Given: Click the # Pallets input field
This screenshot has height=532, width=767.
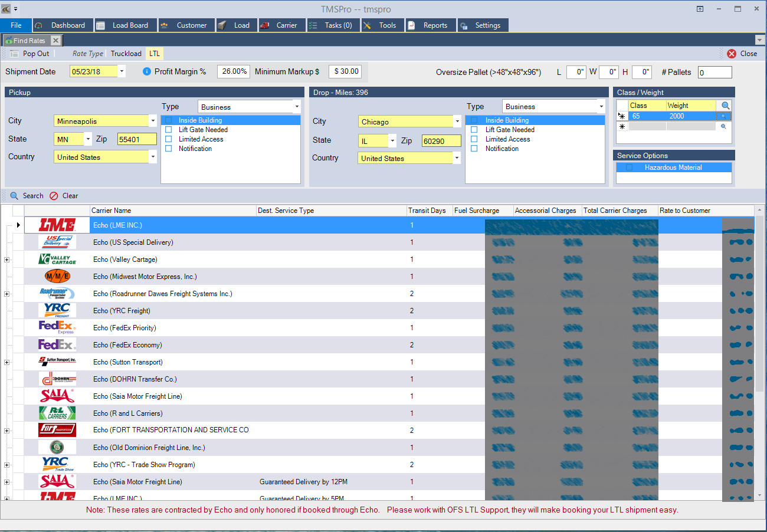Looking at the screenshot, I should (714, 72).
